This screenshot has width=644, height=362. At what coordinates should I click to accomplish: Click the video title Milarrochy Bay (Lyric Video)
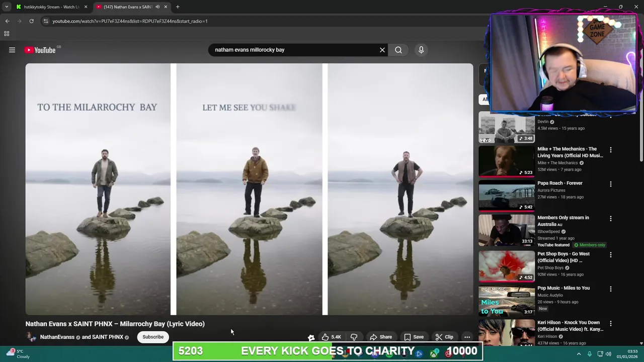click(115, 324)
